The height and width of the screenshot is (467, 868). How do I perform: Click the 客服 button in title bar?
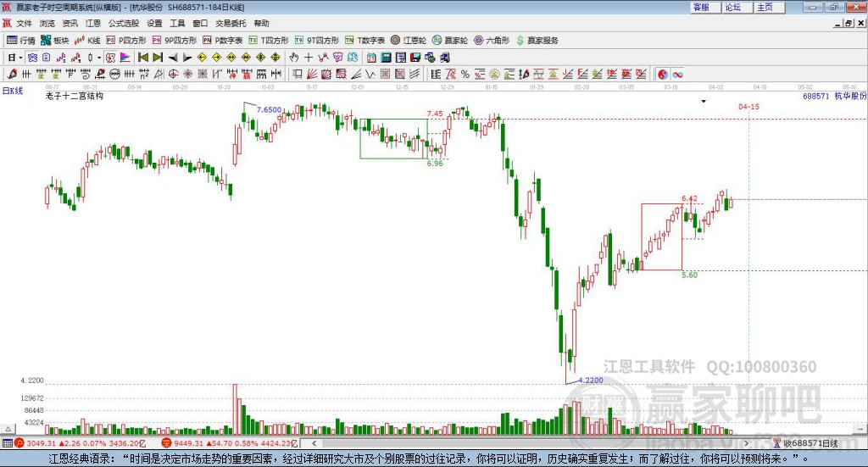click(x=705, y=7)
